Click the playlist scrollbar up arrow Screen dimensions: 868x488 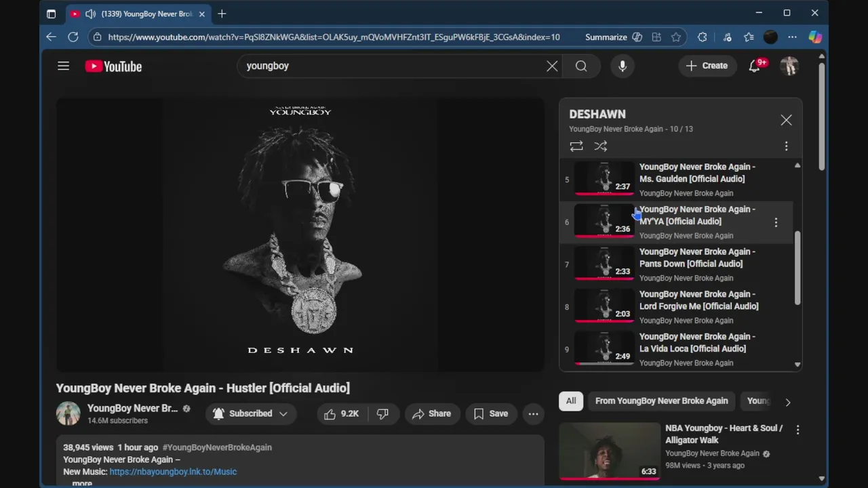797,165
